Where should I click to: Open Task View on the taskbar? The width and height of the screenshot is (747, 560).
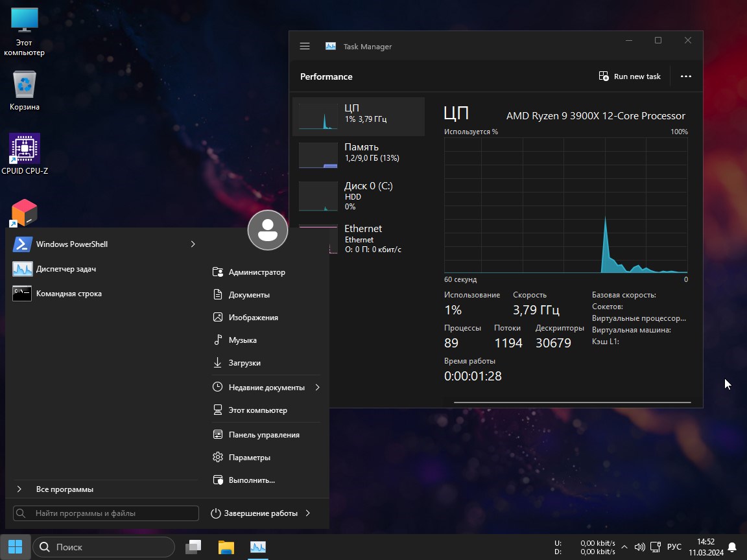(x=193, y=547)
